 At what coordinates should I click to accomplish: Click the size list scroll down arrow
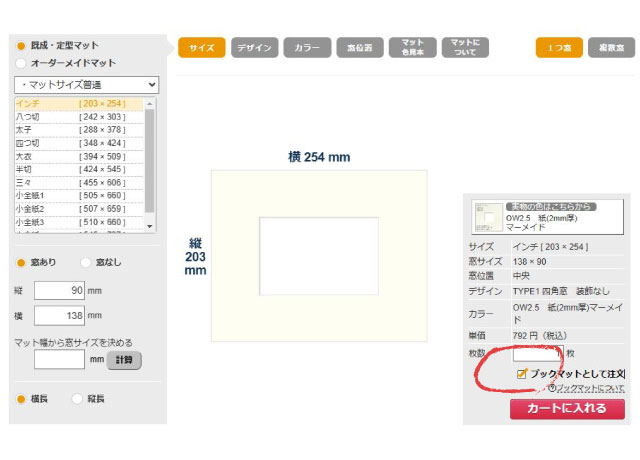(x=150, y=226)
